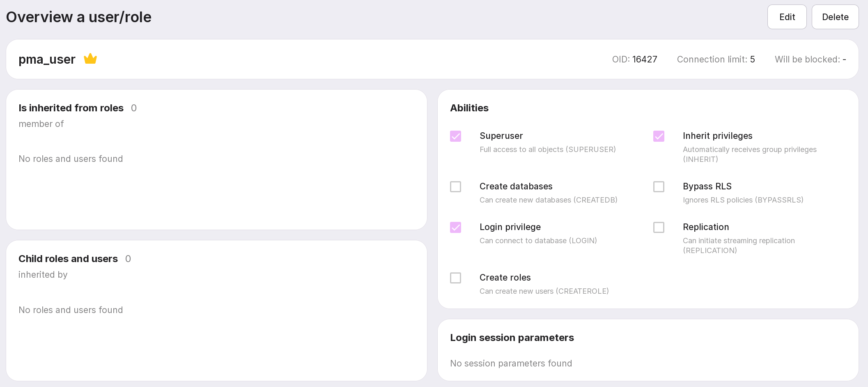Image resolution: width=868 pixels, height=387 pixels.
Task: Click the Is inherited from roles heading
Action: tap(71, 108)
